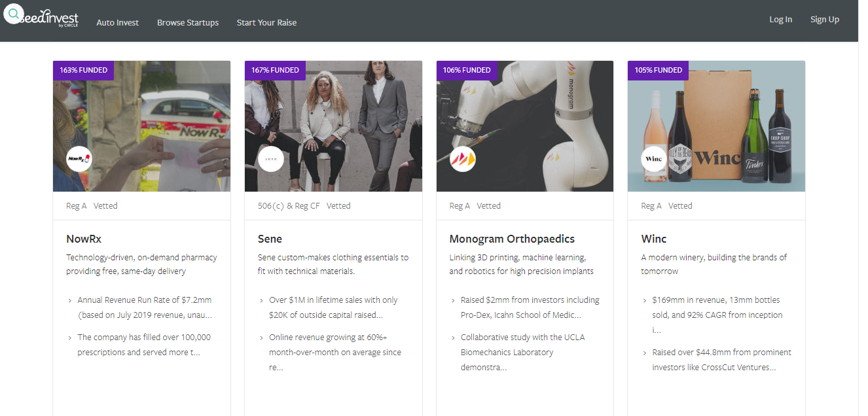Click the Monogram round logo badge

tap(463, 159)
